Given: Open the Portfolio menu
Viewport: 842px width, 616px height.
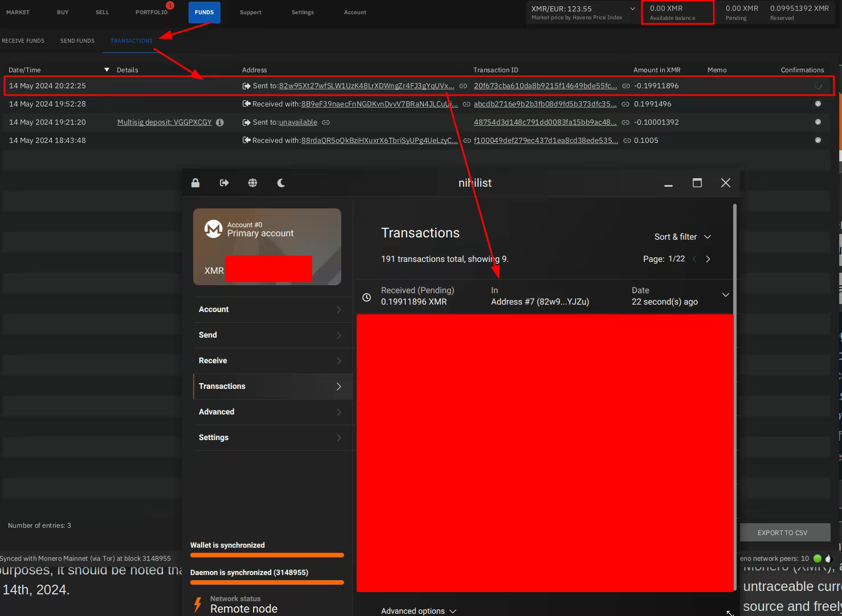Looking at the screenshot, I should point(152,13).
